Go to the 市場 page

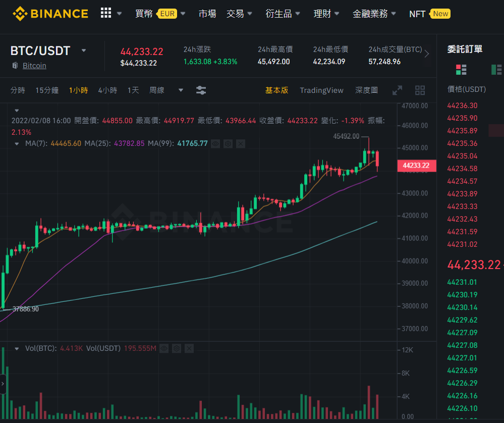(207, 14)
